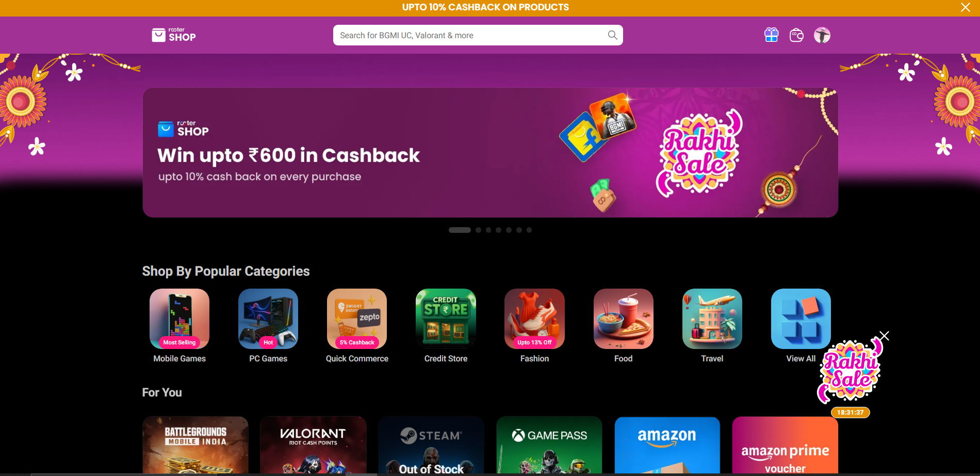This screenshot has height=476, width=980.
Task: Select the second banner carousel dot
Action: (478, 230)
